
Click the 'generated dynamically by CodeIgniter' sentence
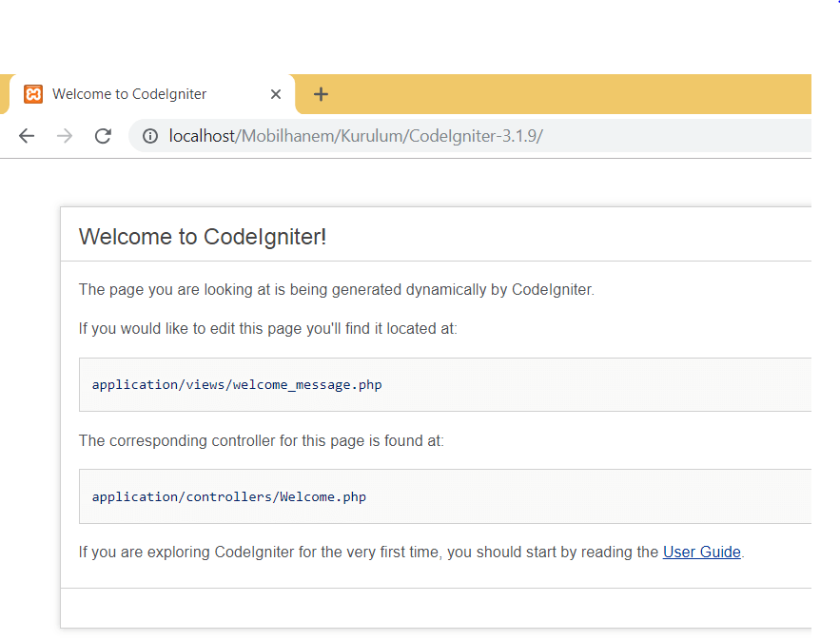click(x=337, y=290)
